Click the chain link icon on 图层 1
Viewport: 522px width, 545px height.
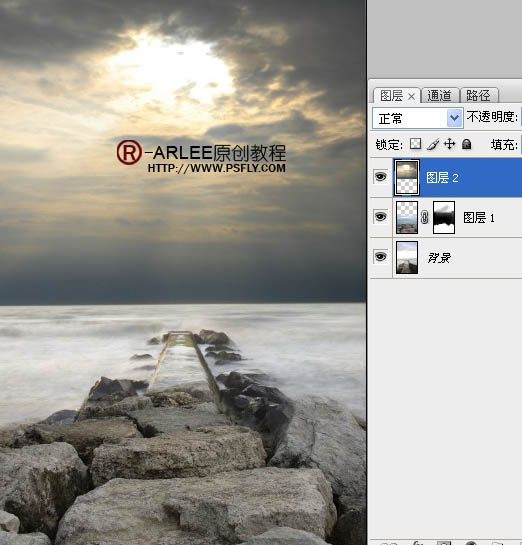tap(424, 218)
